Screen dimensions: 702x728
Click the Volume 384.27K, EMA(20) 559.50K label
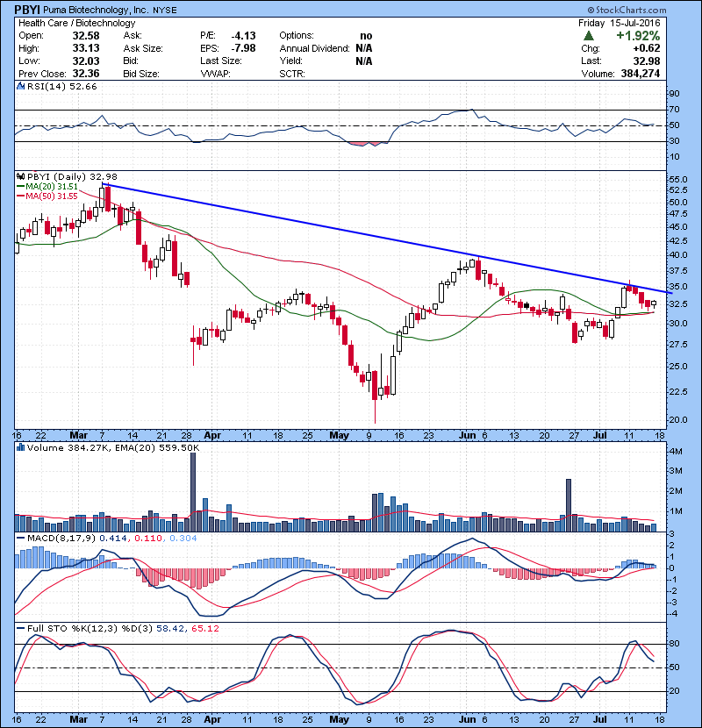[x=113, y=447]
